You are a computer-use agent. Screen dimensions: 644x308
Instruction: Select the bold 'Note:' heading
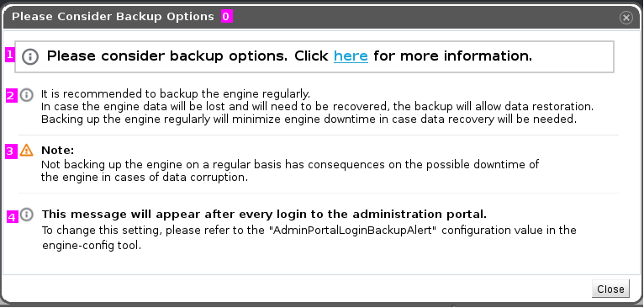pos(57,150)
